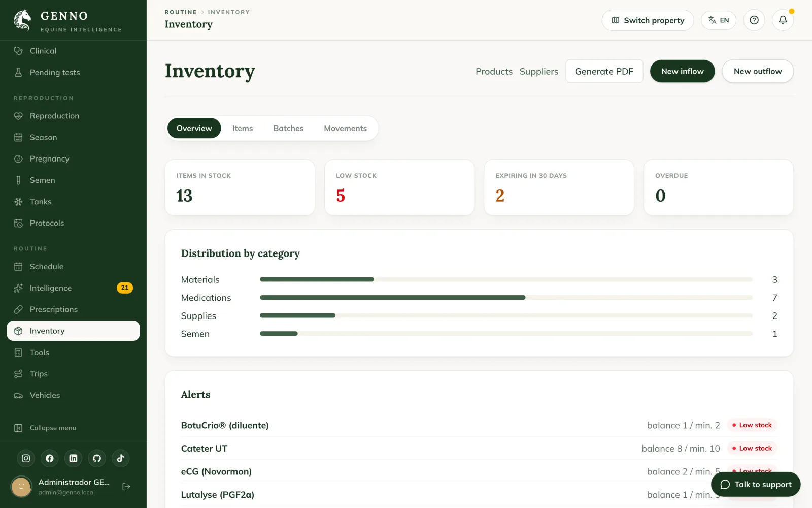Click the 'balance 8 / min. 10' value
812x508 pixels.
tap(681, 449)
